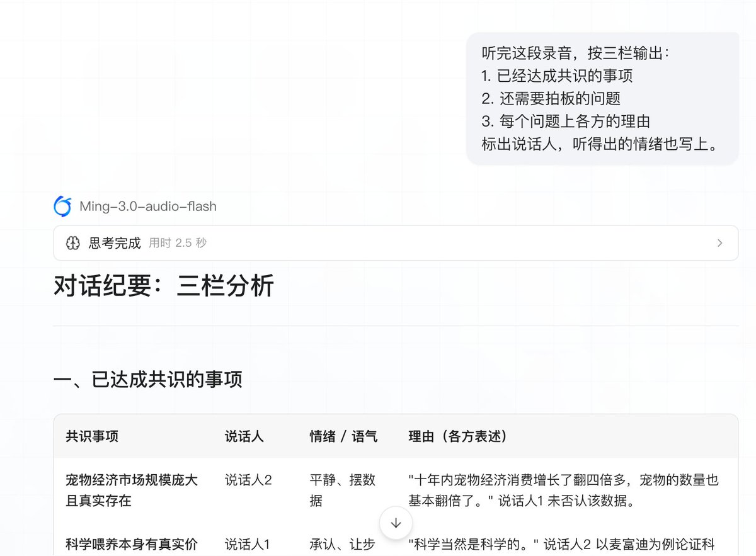Click the user message line 听完这段录音
The height and width of the screenshot is (556, 756).
point(576,53)
